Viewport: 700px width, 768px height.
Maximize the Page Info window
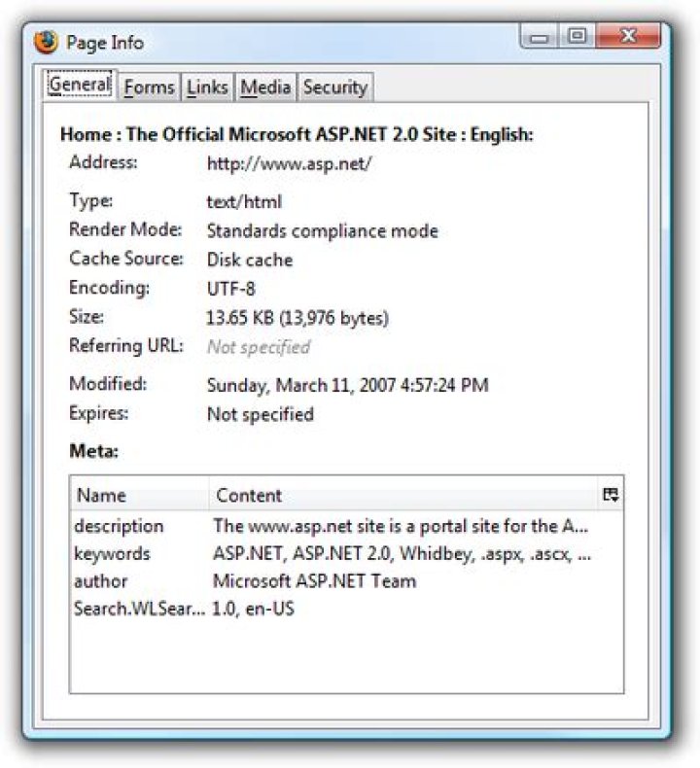[577, 36]
